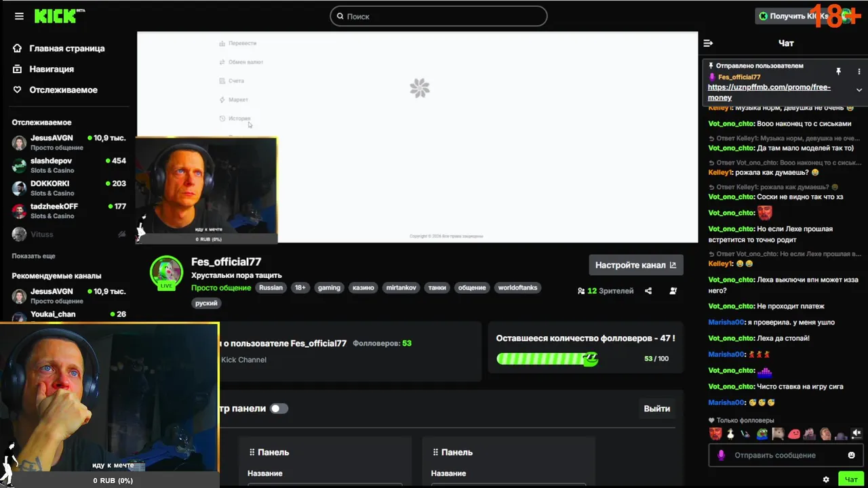
Task: Click the Fes_official77 channel name heading
Action: tap(226, 262)
